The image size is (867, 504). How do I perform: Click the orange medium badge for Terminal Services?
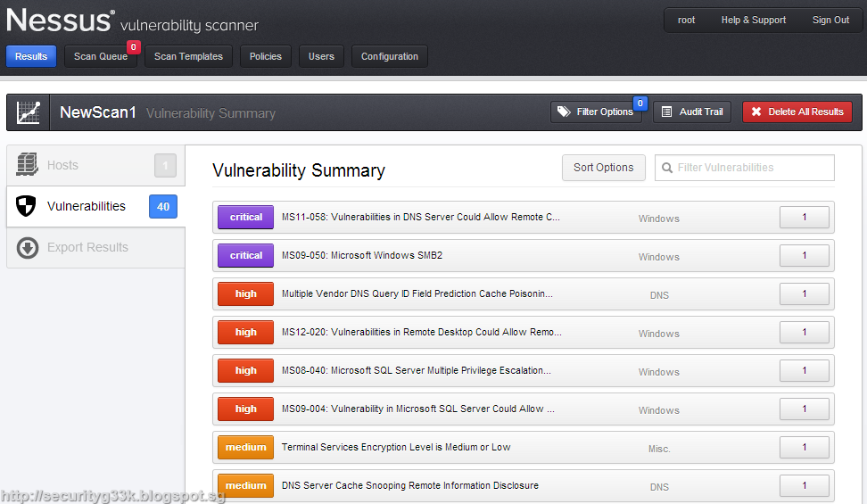click(246, 448)
